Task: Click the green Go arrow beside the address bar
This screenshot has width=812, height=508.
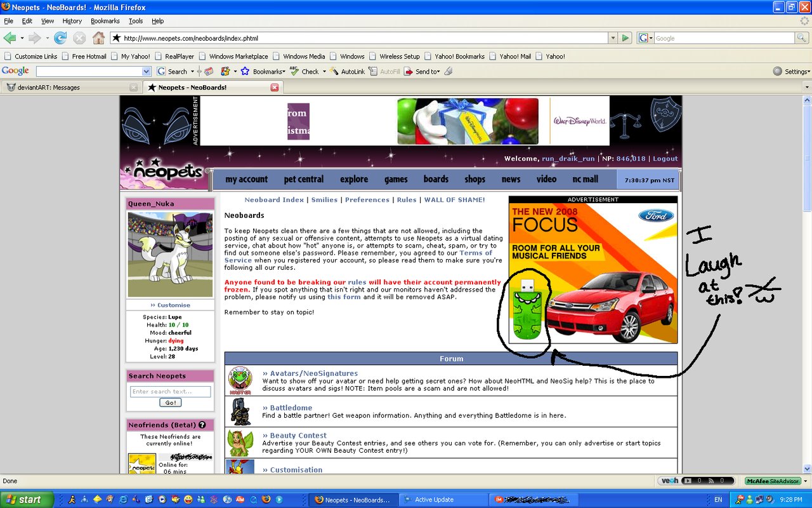Action: point(625,38)
